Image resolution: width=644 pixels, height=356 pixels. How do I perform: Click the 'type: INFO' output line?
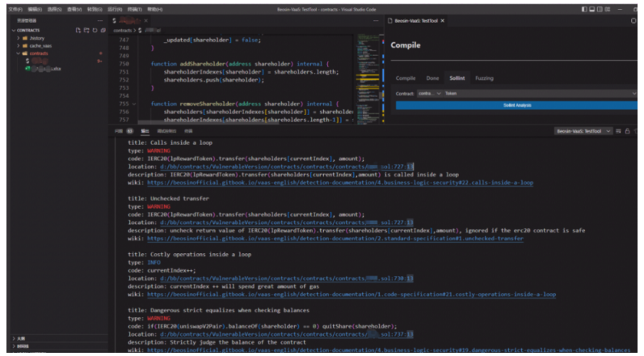coord(144,263)
